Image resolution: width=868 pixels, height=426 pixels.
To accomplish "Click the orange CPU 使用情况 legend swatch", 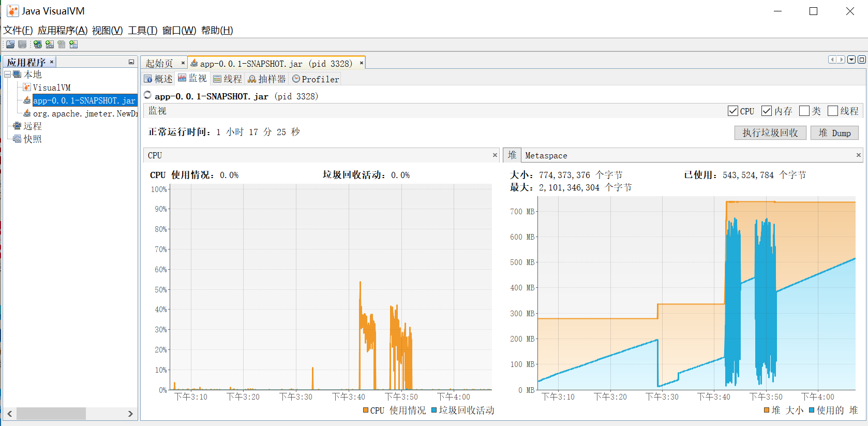I will coord(366,410).
